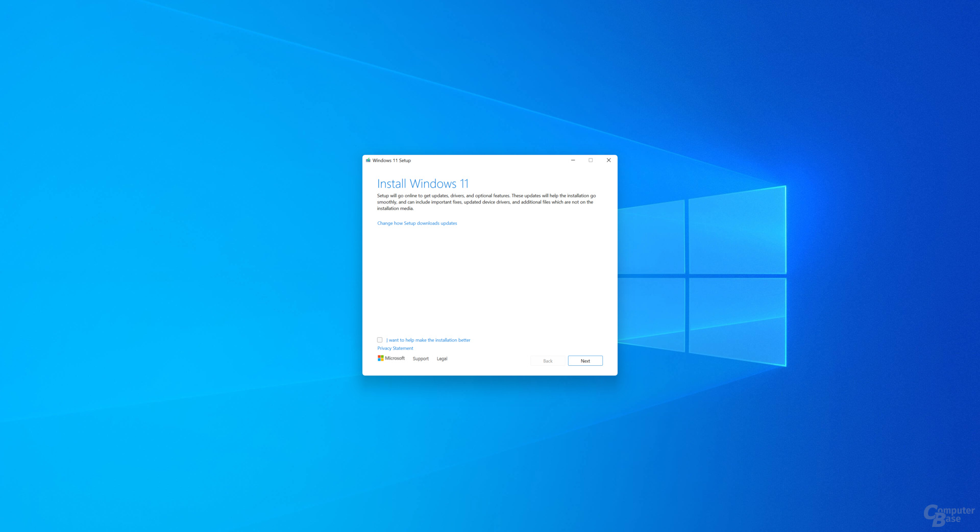
Task: Maximize the Windows 11 Setup window
Action: pyautogui.click(x=591, y=160)
